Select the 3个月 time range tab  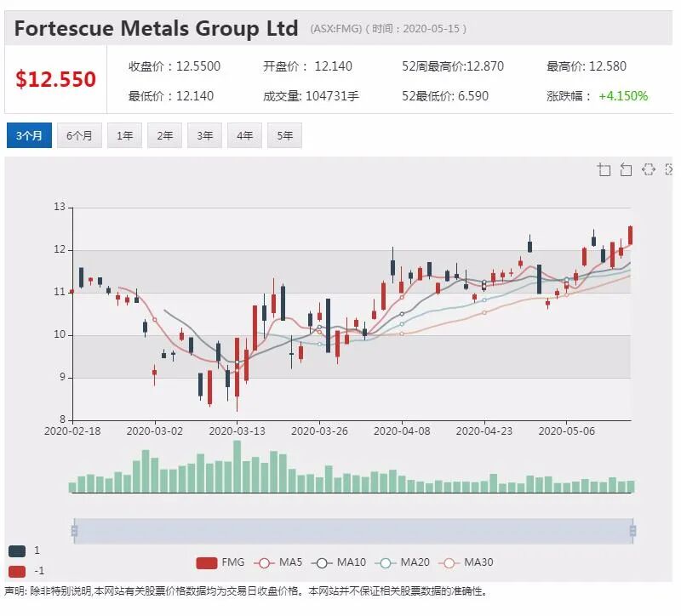[x=29, y=135]
